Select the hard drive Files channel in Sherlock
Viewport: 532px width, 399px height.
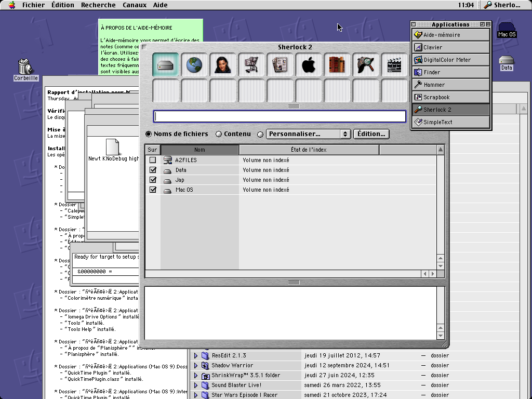(165, 64)
